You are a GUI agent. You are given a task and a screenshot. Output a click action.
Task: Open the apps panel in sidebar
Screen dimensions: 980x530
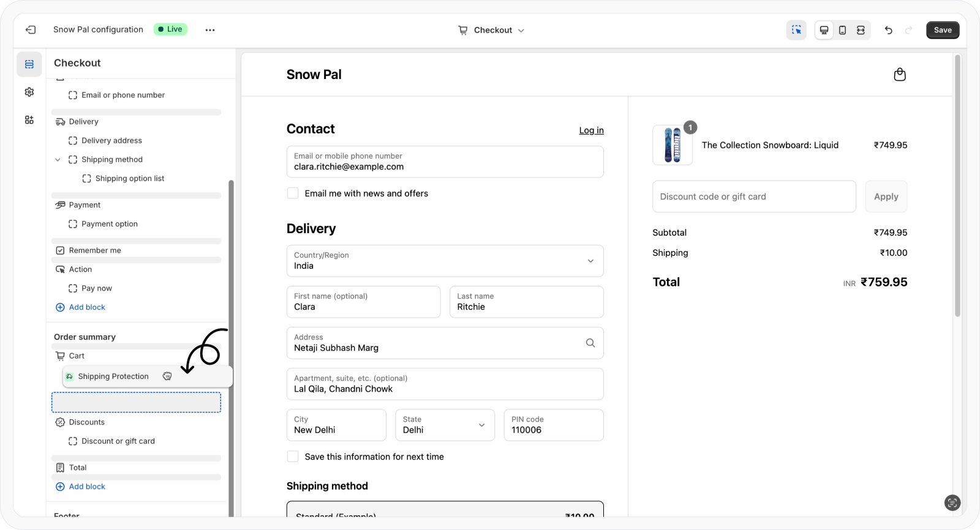coord(29,120)
